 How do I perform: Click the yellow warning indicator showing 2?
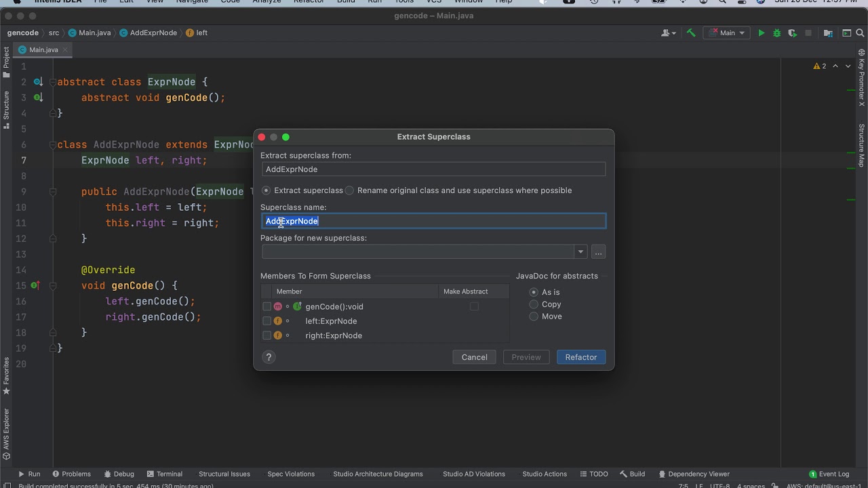pyautogui.click(x=820, y=66)
